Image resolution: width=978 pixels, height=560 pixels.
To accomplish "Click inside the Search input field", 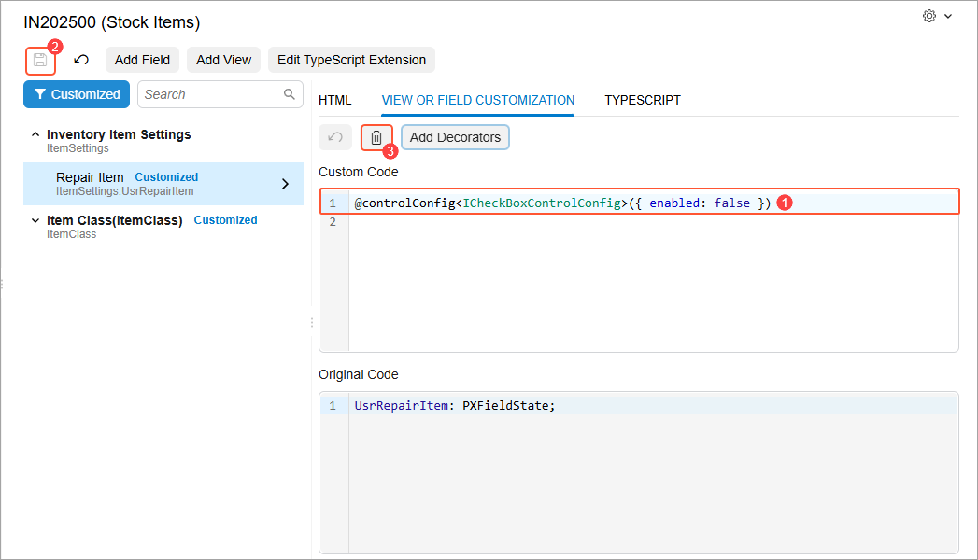I will click(x=211, y=94).
